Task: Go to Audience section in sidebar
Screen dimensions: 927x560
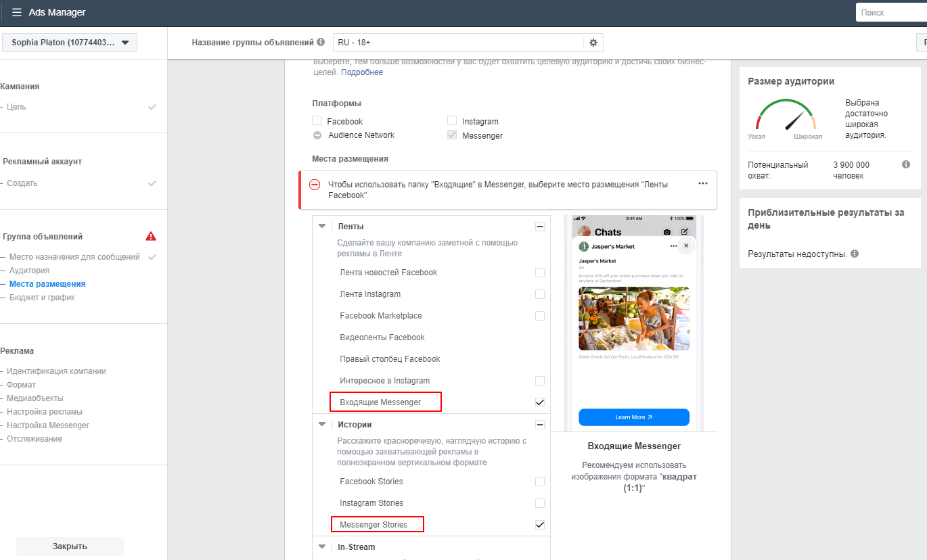Action: point(29,271)
